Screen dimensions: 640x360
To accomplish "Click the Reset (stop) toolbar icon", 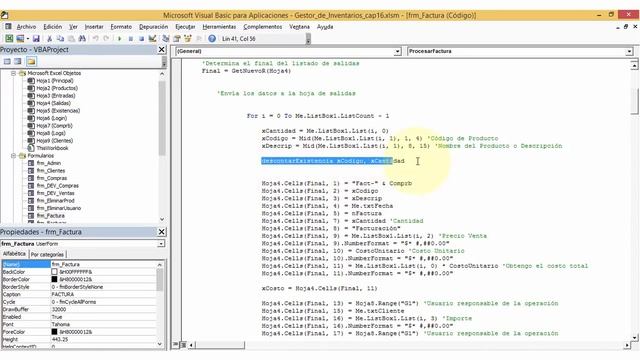I will click(x=141, y=38).
